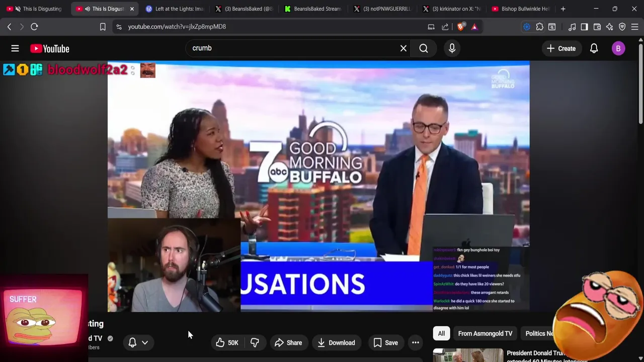Open the Brave music playlist note icon
This screenshot has width=644, height=362.
(572, 27)
